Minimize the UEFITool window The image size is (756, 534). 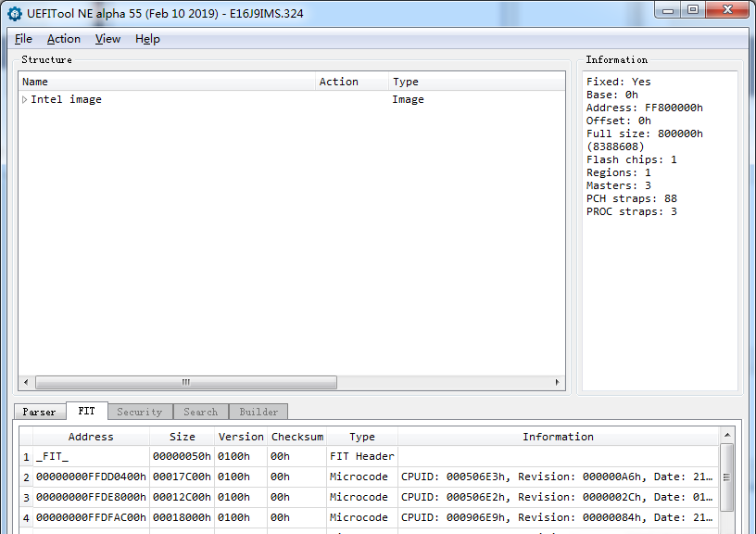point(668,10)
